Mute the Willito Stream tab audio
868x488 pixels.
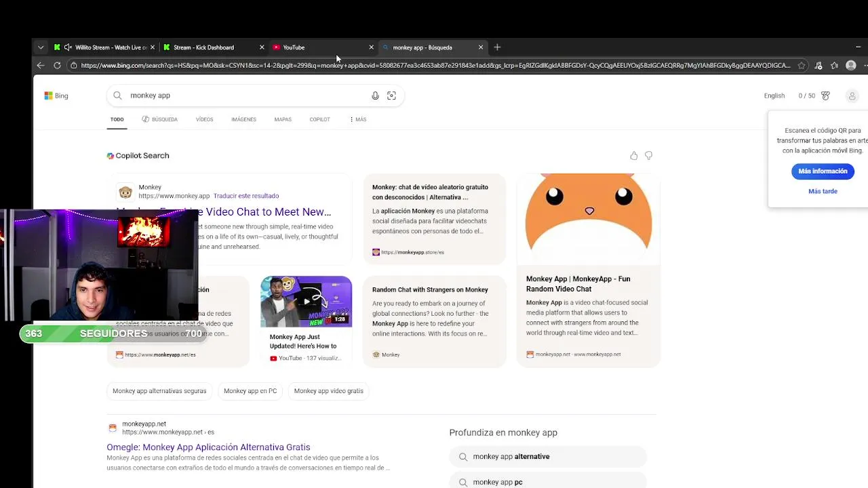click(68, 47)
